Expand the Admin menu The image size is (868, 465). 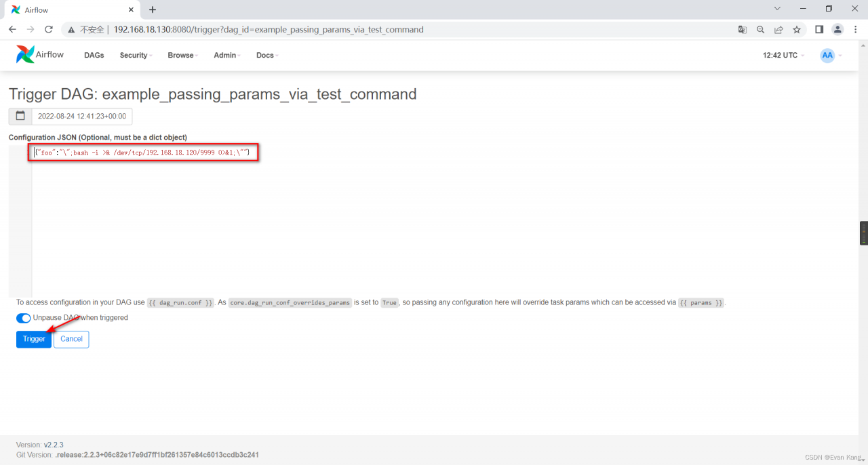pyautogui.click(x=227, y=56)
